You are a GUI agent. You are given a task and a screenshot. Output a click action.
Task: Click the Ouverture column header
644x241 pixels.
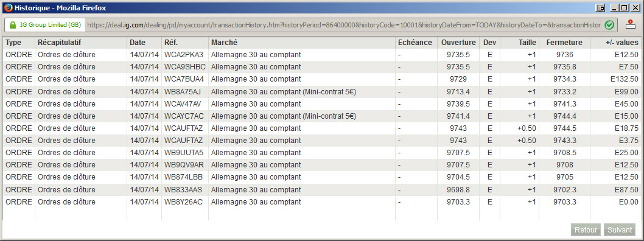tap(458, 43)
